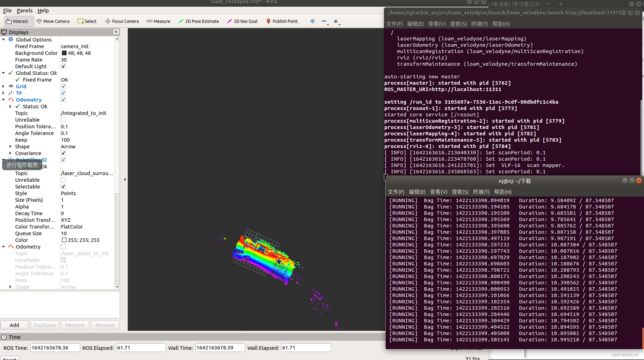Image resolution: width=644 pixels, height=360 pixels.
Task: Expand the Odometry Status: Ok row
Action: [10, 106]
